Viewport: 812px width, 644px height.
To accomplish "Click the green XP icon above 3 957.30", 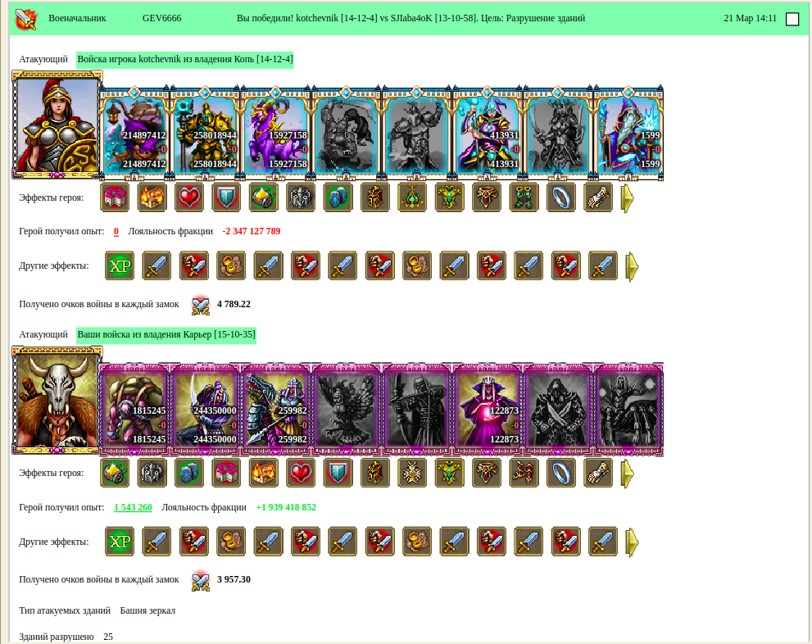I will [120, 542].
